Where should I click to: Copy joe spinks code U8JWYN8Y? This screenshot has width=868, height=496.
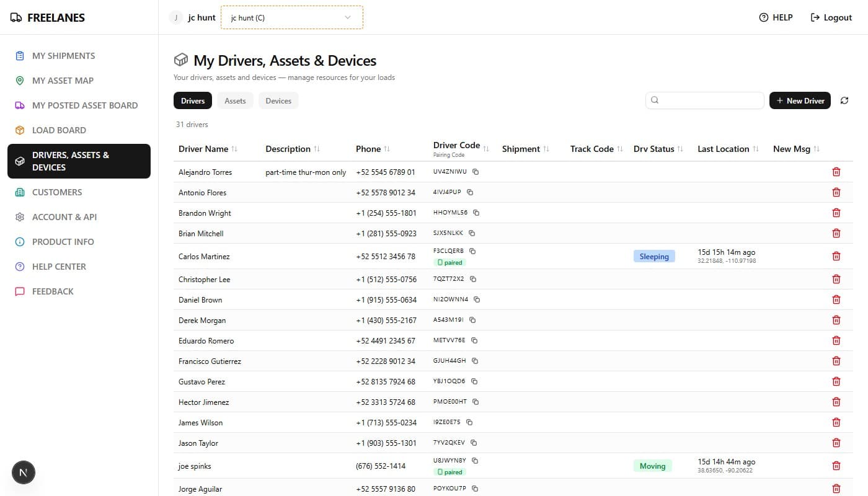pos(475,461)
